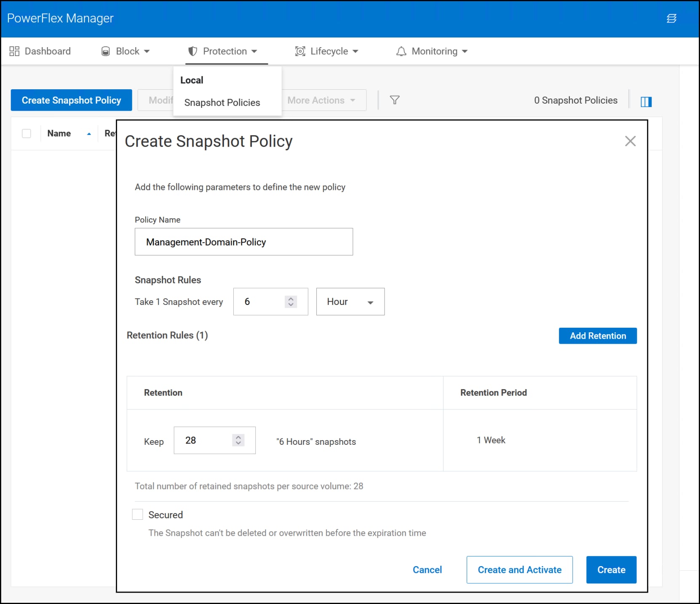Viewport: 700px width, 604px height.
Task: Click the Policy Name input field
Action: point(244,242)
